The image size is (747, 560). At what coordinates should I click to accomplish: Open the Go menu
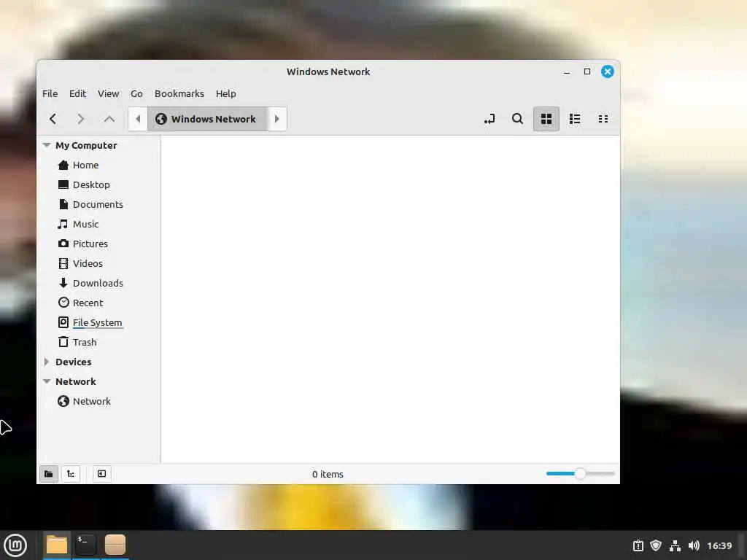tap(136, 93)
